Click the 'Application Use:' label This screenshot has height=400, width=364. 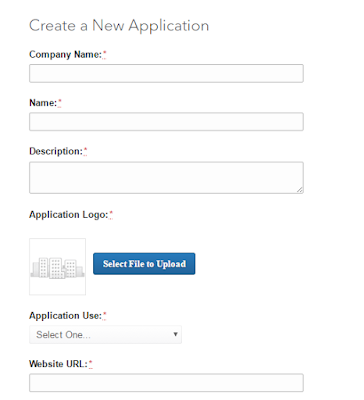tap(65, 316)
